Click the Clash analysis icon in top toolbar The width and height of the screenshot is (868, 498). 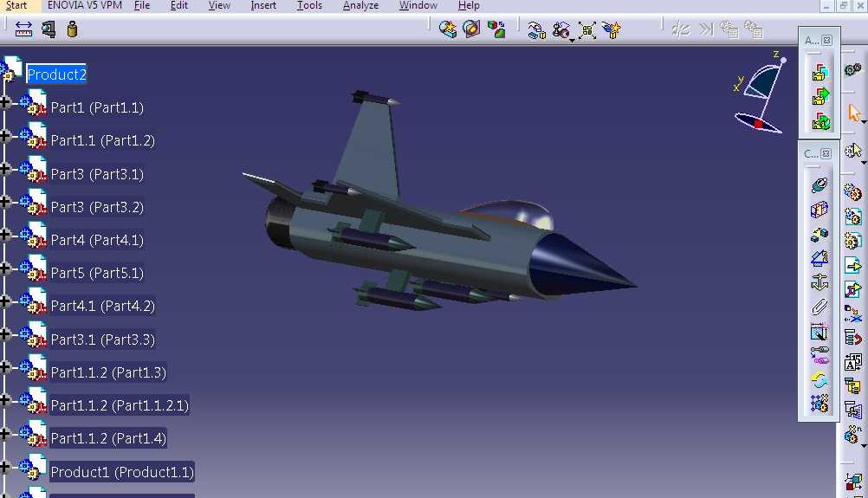(x=447, y=29)
